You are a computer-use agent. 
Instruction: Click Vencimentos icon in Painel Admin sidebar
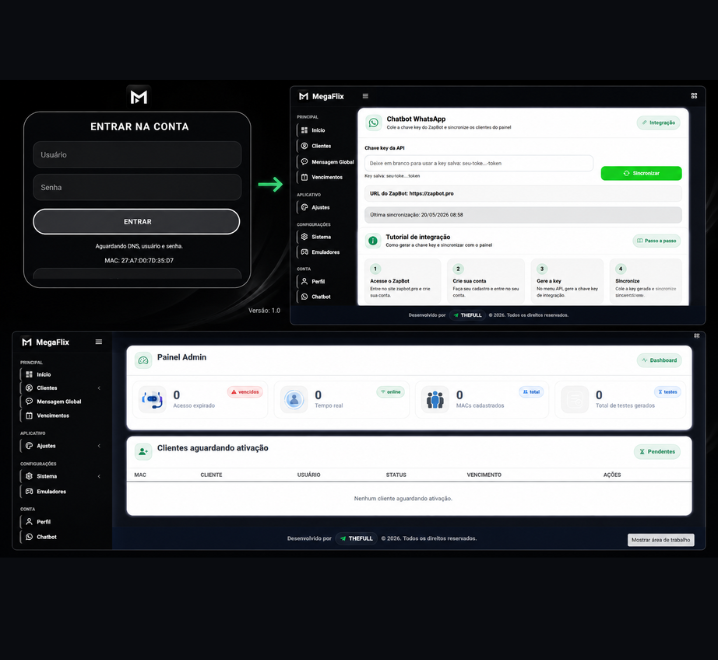[29, 415]
